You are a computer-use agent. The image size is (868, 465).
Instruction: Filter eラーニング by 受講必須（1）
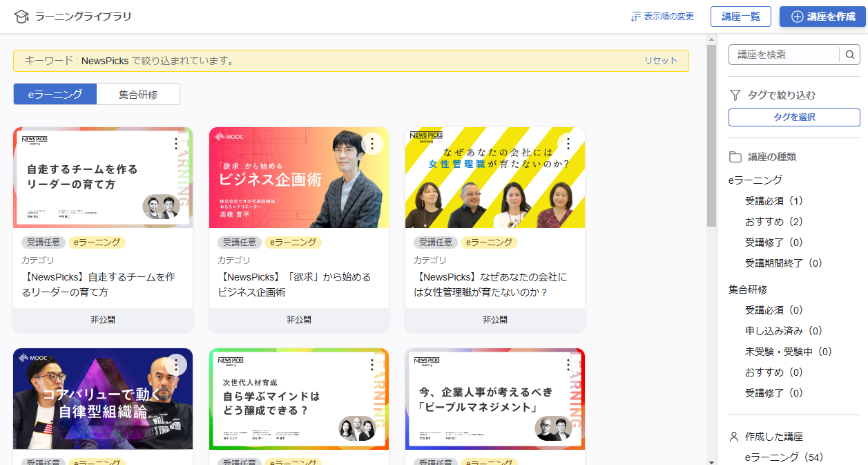click(x=774, y=201)
